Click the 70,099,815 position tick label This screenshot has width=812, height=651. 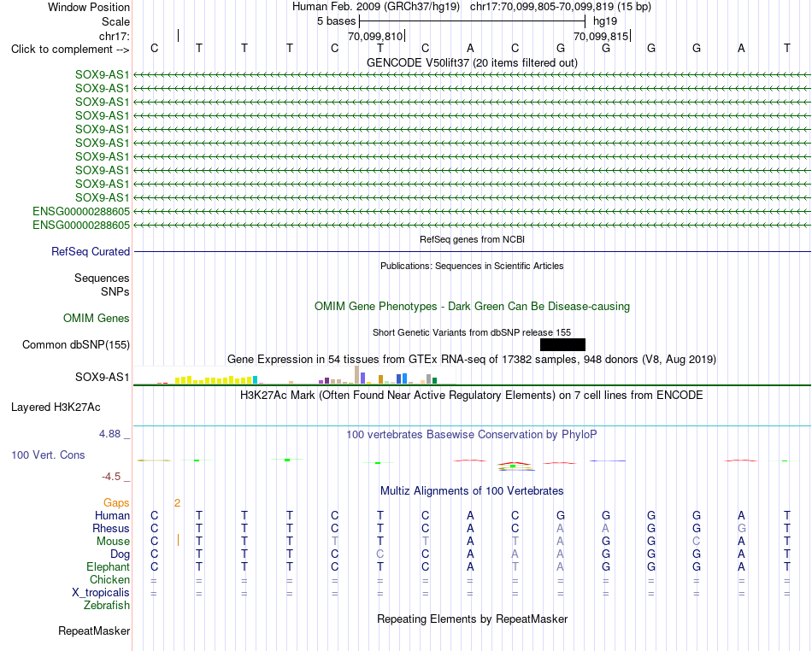[x=601, y=37]
